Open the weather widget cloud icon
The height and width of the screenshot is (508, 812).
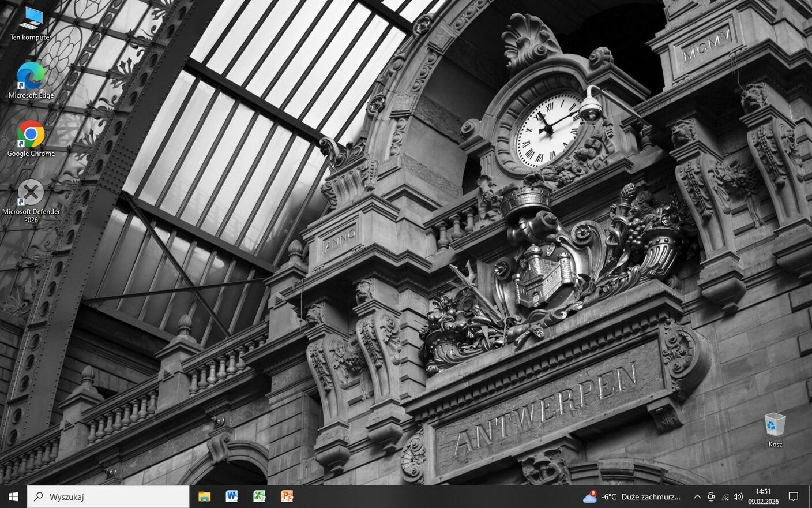[x=589, y=496]
